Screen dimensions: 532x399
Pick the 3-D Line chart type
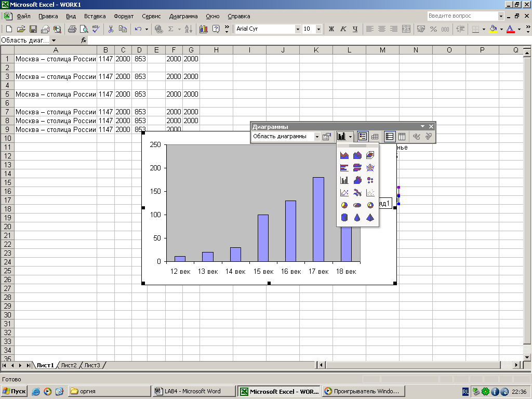tap(357, 193)
